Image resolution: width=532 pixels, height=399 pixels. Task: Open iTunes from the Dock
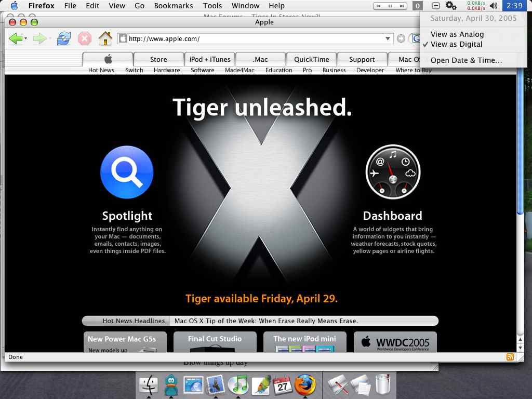click(238, 385)
